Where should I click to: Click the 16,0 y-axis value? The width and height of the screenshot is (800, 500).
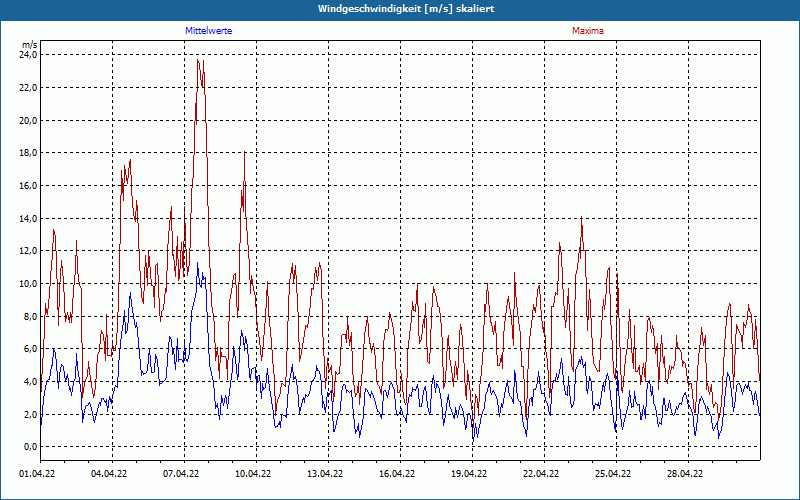[x=29, y=186]
